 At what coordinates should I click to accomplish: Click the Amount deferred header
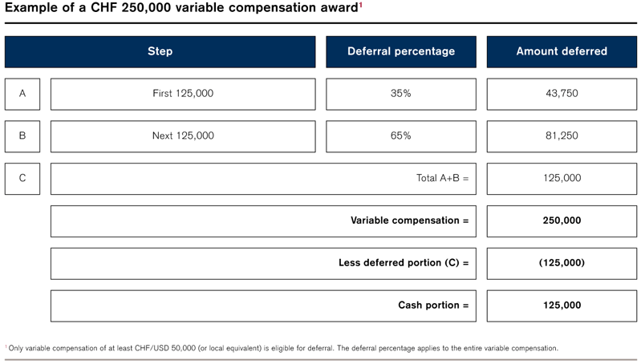tap(562, 51)
